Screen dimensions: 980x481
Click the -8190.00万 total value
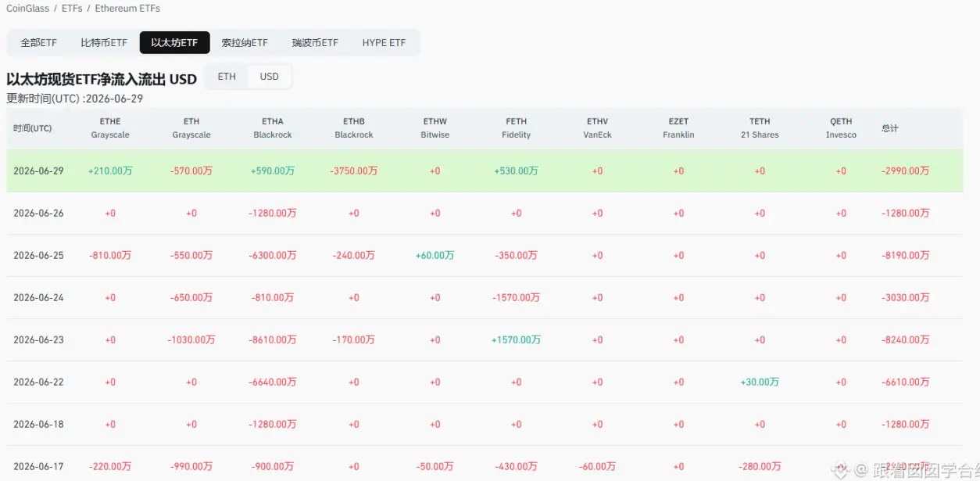pyautogui.click(x=906, y=255)
